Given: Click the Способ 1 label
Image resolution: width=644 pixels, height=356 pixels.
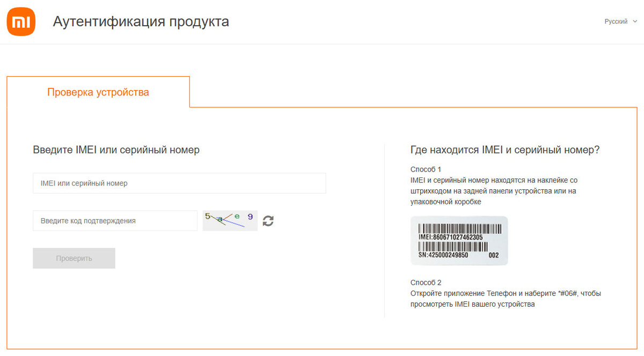Looking at the screenshot, I should point(426,169).
